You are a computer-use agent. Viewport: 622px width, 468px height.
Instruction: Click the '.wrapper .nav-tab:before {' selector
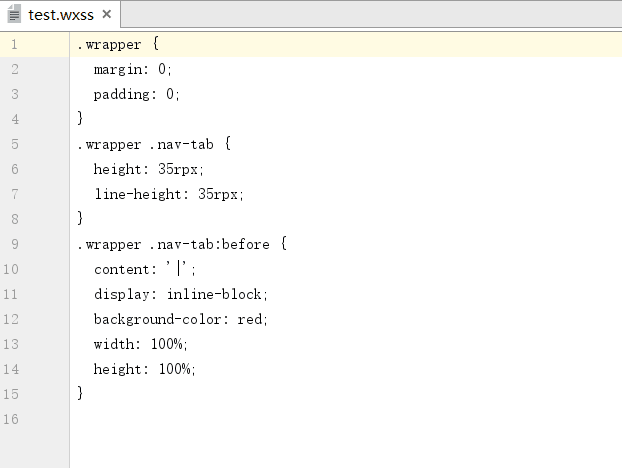point(182,244)
